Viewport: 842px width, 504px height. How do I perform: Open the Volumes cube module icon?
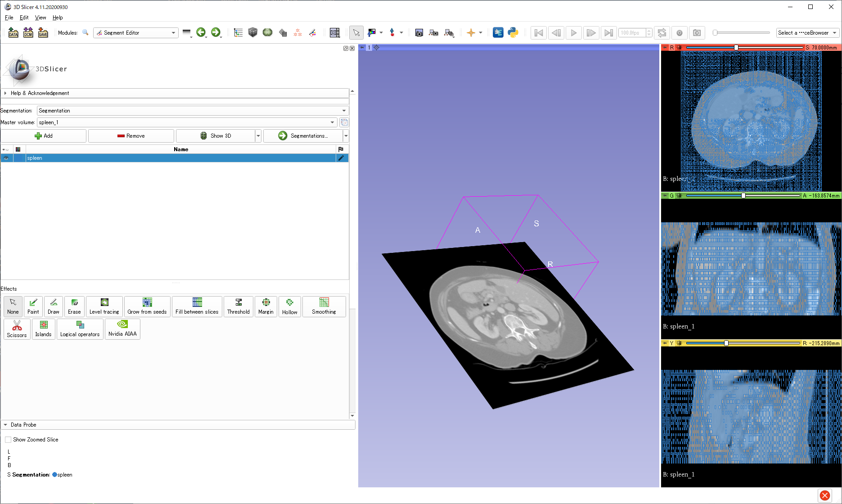(253, 32)
